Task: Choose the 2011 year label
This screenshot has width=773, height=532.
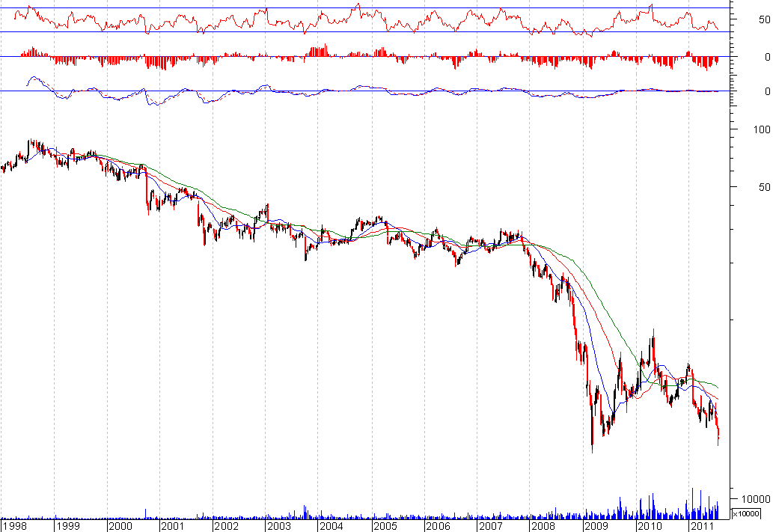Action: tap(703, 526)
